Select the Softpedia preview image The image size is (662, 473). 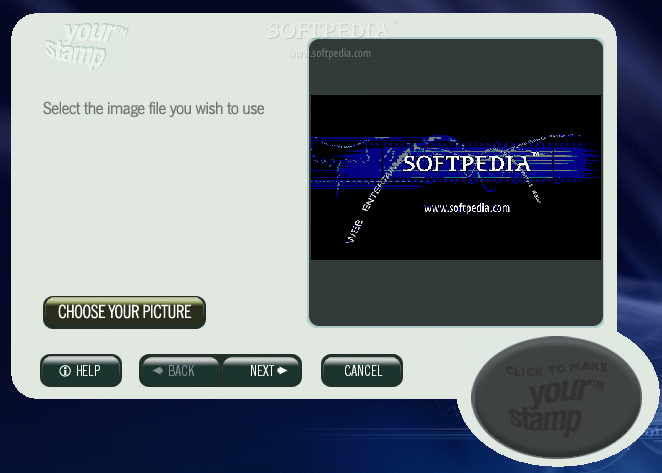coord(456,177)
